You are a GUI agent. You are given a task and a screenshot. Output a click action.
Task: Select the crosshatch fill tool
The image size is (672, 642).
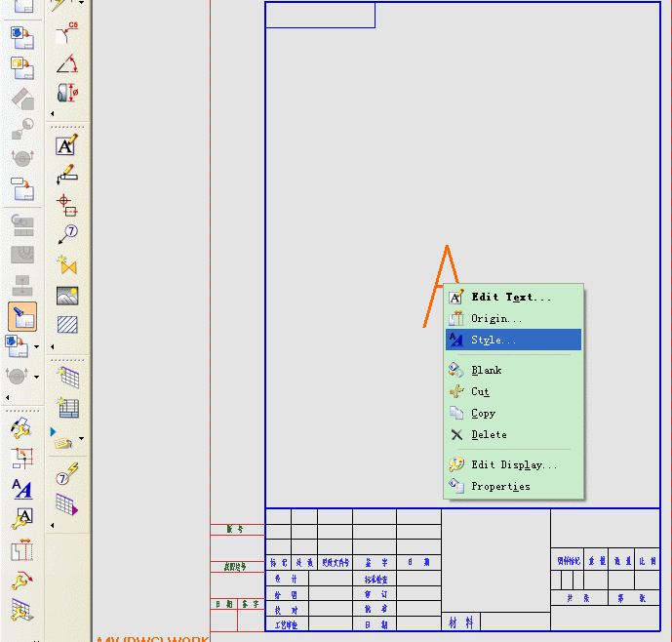click(x=67, y=325)
